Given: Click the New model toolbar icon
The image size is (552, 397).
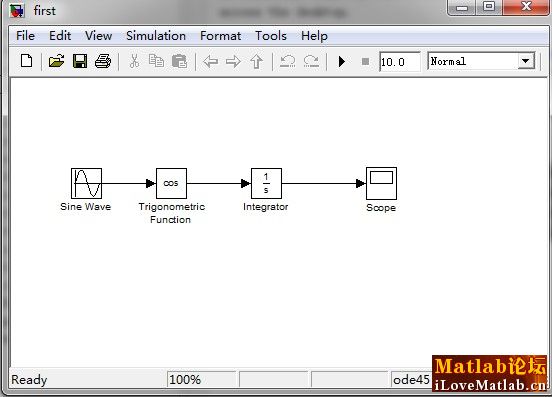Looking at the screenshot, I should pos(26,61).
